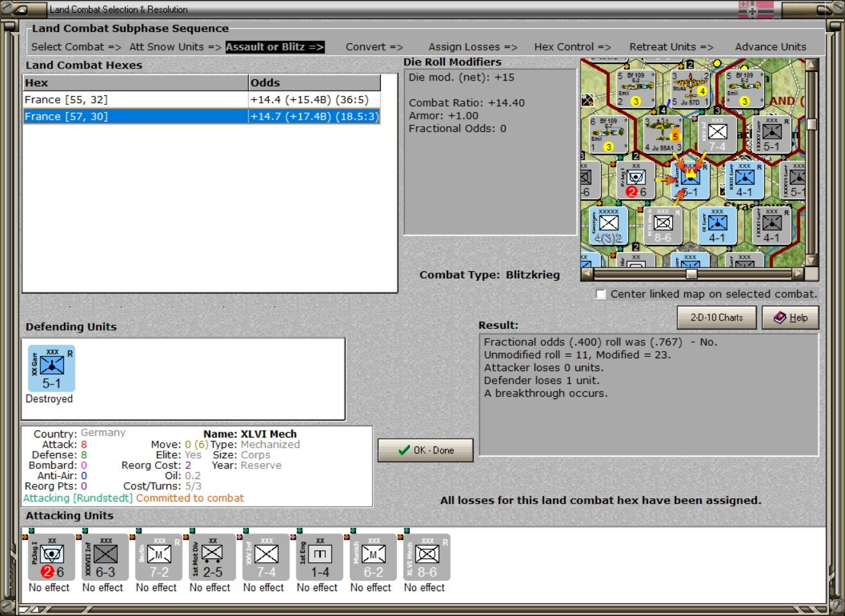Click the OK - Done button
Screen dimensions: 845x616
[x=426, y=450]
